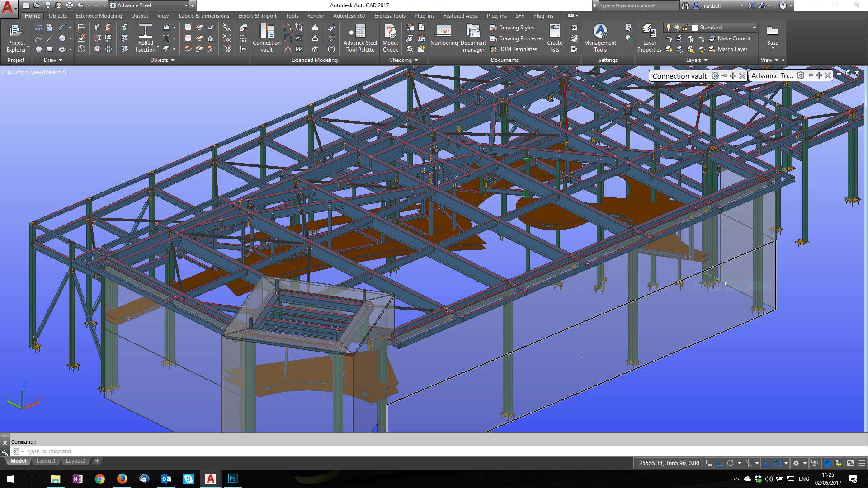Screen dimensions: 868x488
Task: Expand the Layers panel
Action: point(697,60)
